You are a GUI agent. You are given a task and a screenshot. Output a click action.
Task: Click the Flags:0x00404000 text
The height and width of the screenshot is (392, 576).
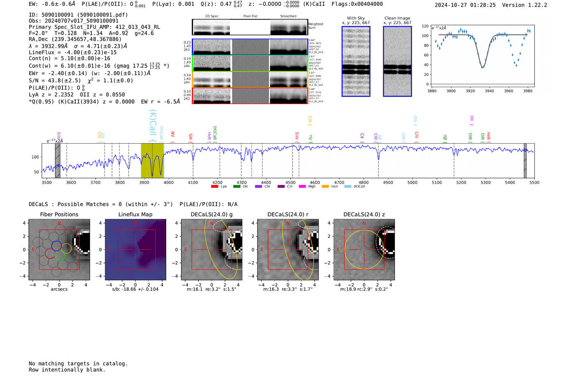(x=357, y=4)
